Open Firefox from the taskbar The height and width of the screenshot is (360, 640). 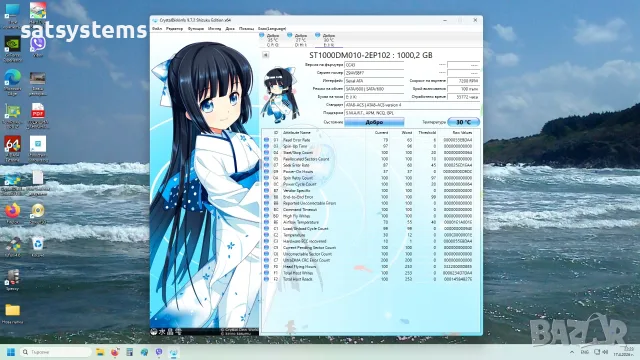[x=115, y=352]
